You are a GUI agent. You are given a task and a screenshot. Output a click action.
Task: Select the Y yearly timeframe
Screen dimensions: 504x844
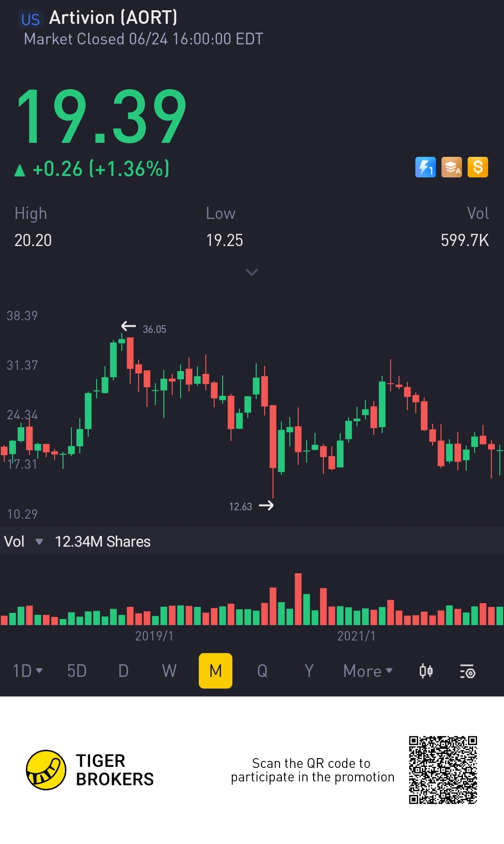[x=308, y=671]
